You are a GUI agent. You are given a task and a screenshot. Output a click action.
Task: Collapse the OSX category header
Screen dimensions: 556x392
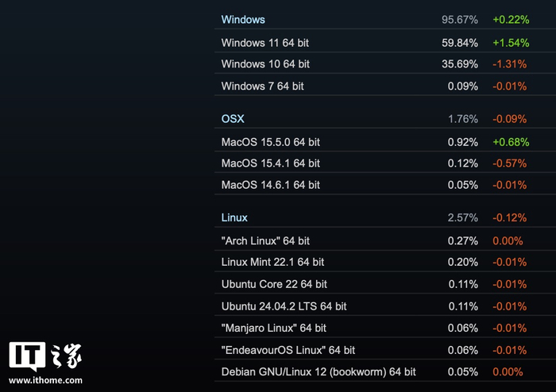pyautogui.click(x=233, y=119)
